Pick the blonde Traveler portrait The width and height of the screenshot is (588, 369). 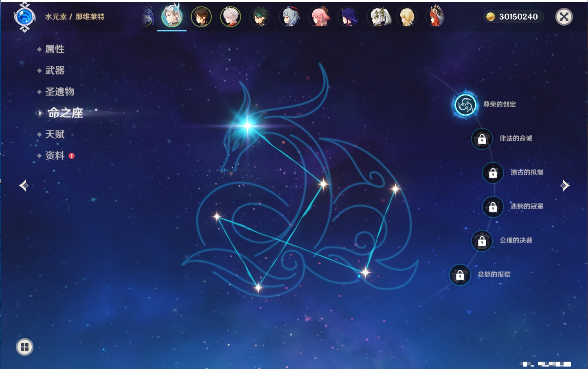pos(407,17)
